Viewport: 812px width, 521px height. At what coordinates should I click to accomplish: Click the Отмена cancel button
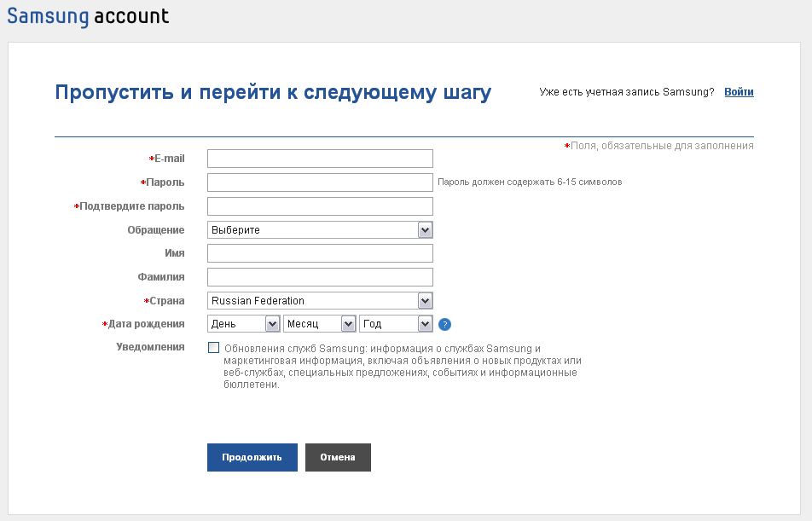(x=338, y=457)
